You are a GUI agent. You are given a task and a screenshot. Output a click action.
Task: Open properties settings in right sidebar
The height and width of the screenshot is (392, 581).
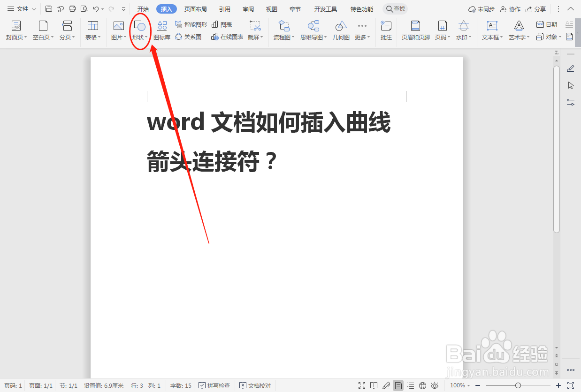coord(571,102)
